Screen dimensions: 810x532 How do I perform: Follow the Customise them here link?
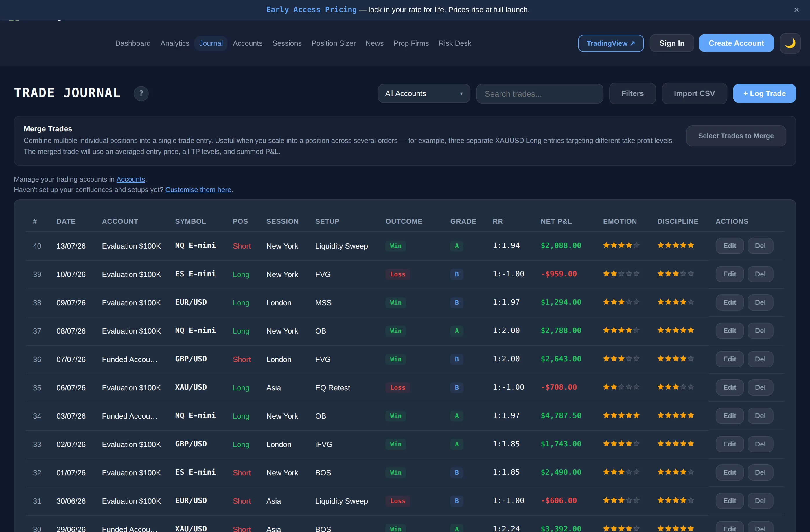[198, 190]
